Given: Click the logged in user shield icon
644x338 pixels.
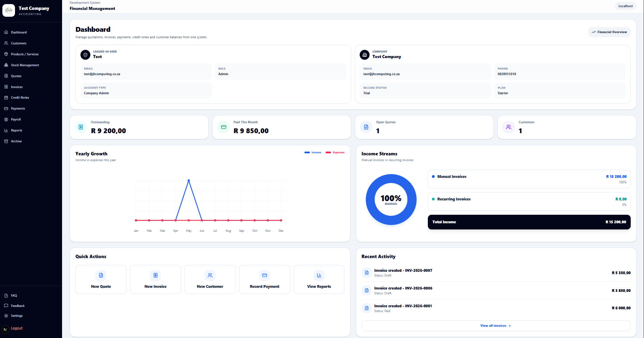Looking at the screenshot, I should [85, 55].
